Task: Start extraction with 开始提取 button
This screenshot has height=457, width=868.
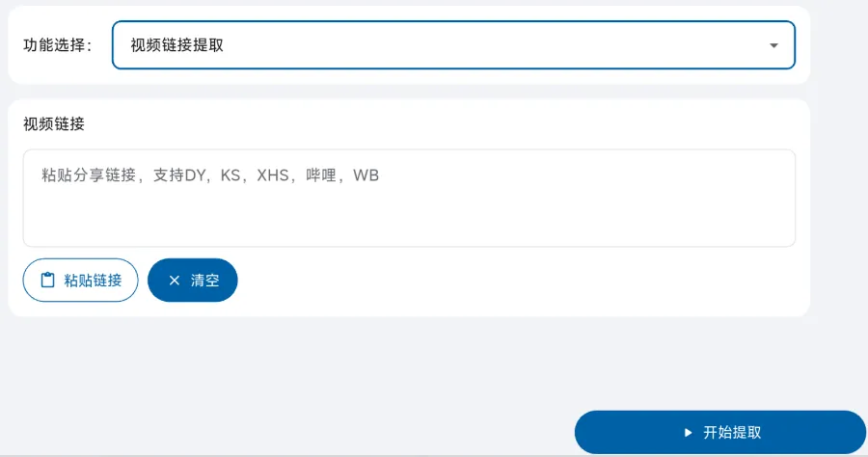Action: click(720, 432)
